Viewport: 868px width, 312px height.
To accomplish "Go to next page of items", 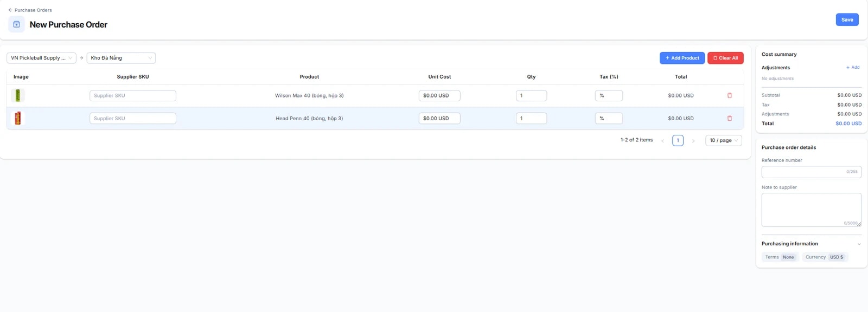I will click(693, 141).
